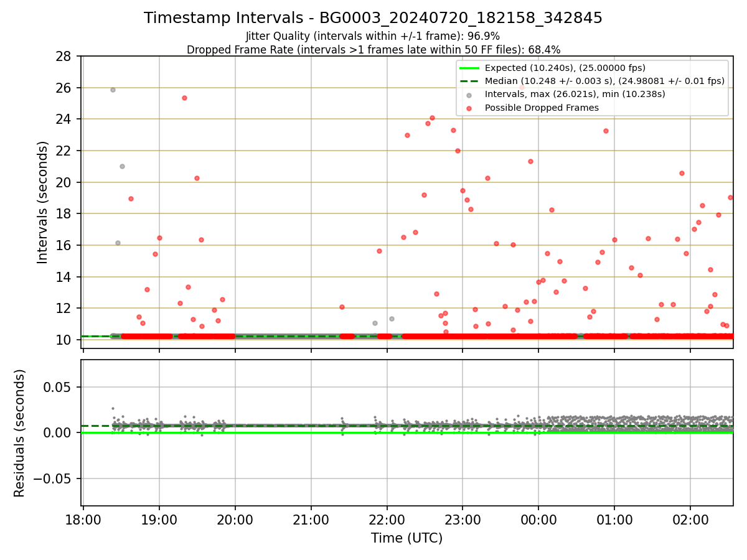Click the x-axis tick label '01:00'

614,520
